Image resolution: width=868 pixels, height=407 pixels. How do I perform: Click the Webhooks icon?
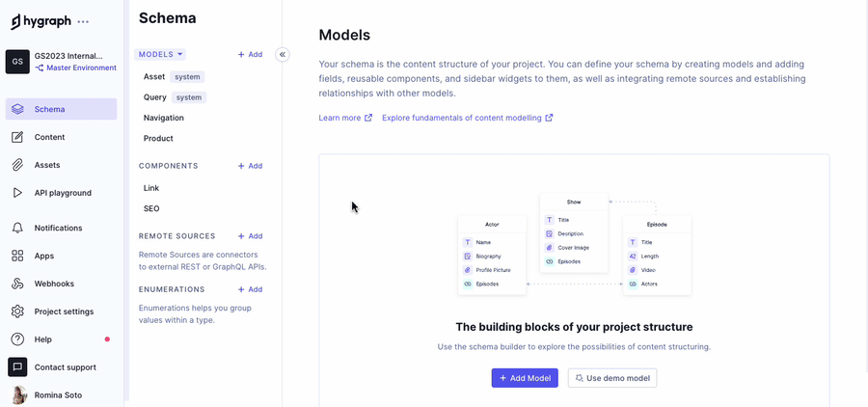(17, 284)
